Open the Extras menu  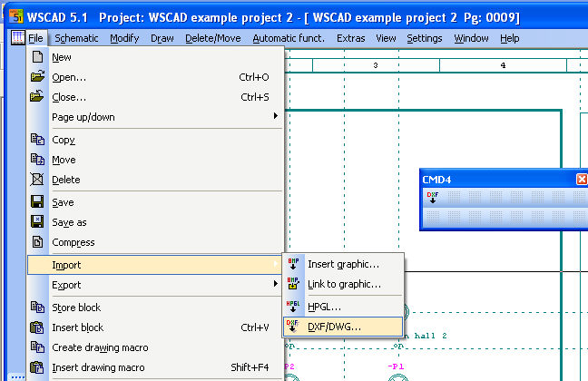pos(350,38)
